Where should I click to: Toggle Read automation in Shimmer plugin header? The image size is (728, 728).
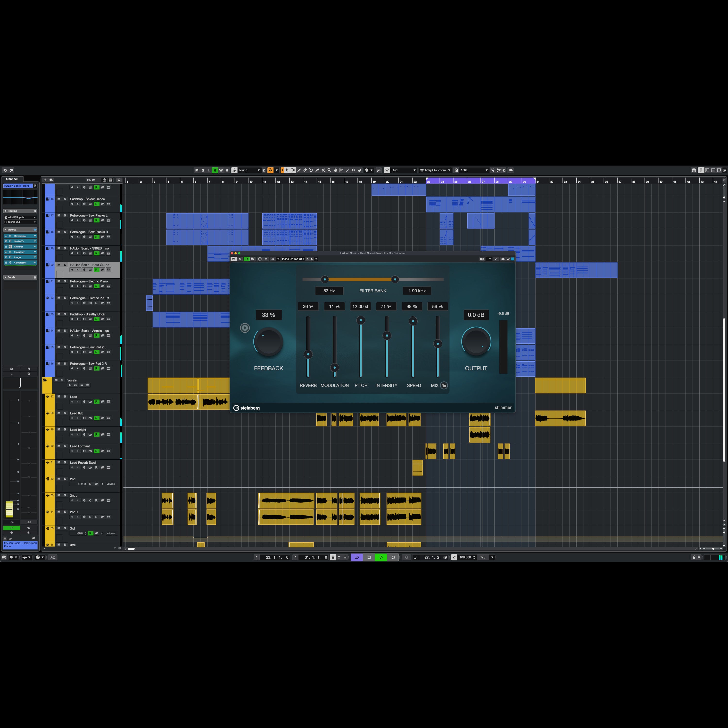coord(247,259)
